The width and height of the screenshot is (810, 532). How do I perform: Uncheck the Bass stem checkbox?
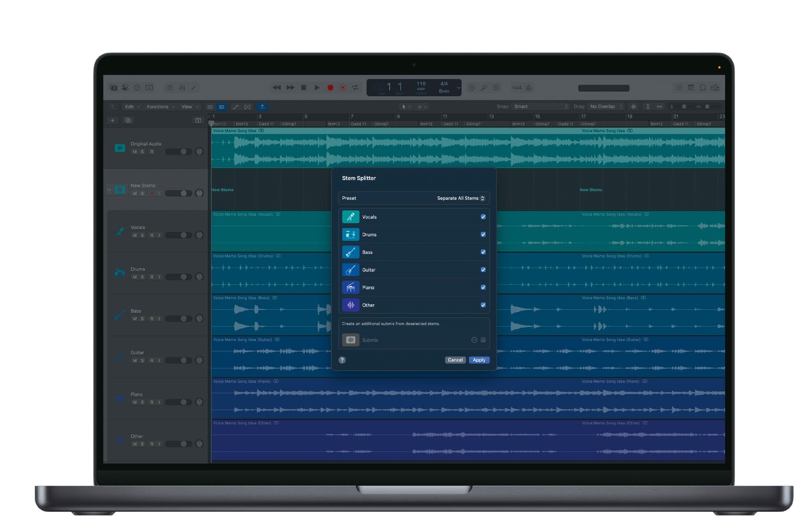click(483, 252)
